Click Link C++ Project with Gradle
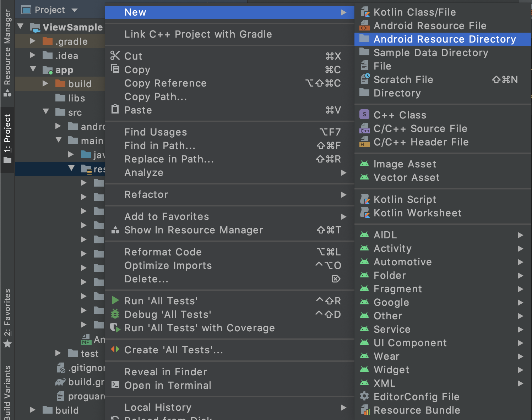 [x=198, y=34]
